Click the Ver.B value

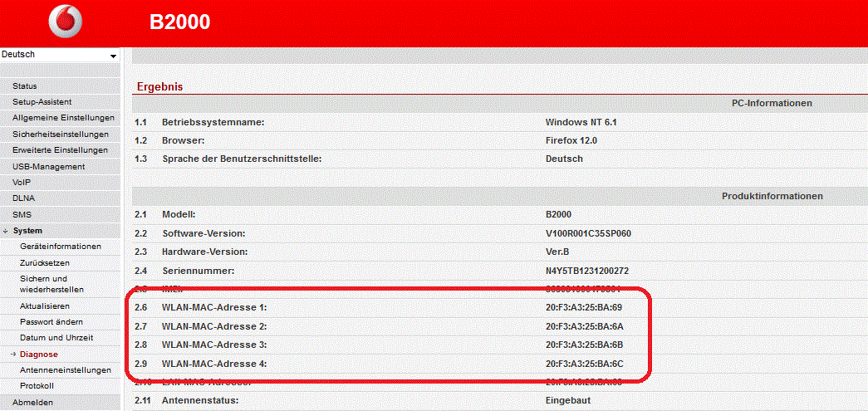coord(558,252)
